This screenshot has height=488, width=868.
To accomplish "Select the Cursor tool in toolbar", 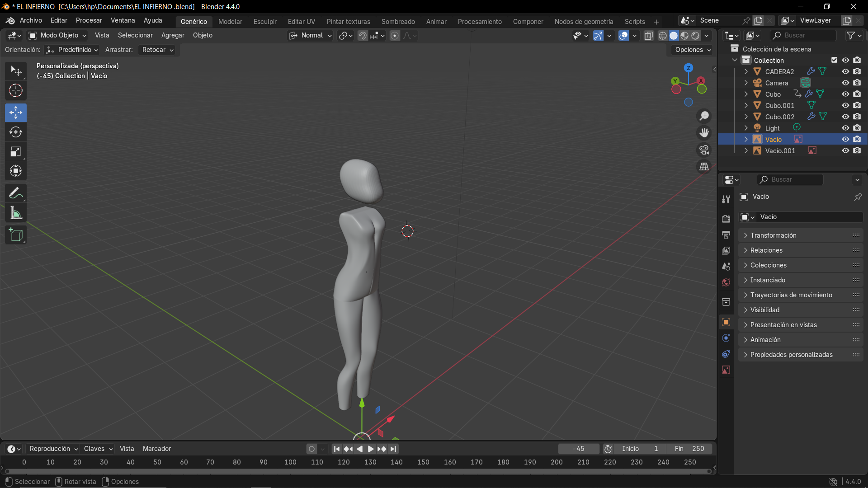I will click(x=16, y=91).
